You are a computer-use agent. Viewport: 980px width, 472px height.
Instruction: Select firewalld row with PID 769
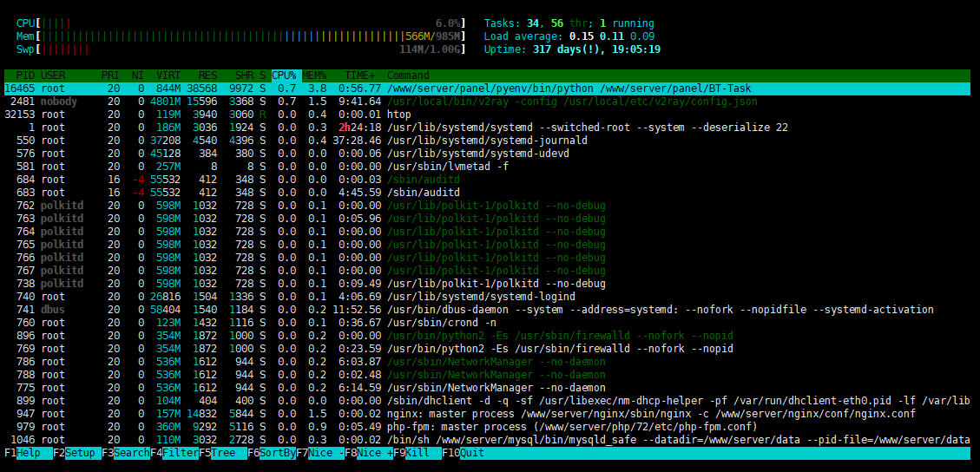click(488, 349)
